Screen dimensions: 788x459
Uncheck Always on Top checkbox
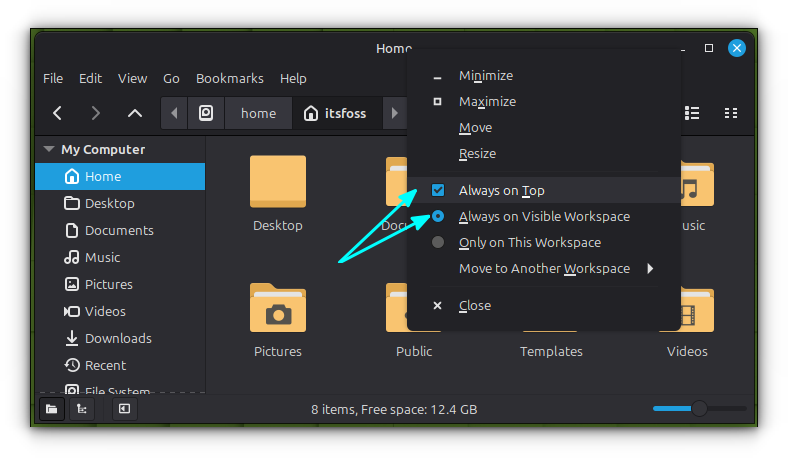coord(438,190)
